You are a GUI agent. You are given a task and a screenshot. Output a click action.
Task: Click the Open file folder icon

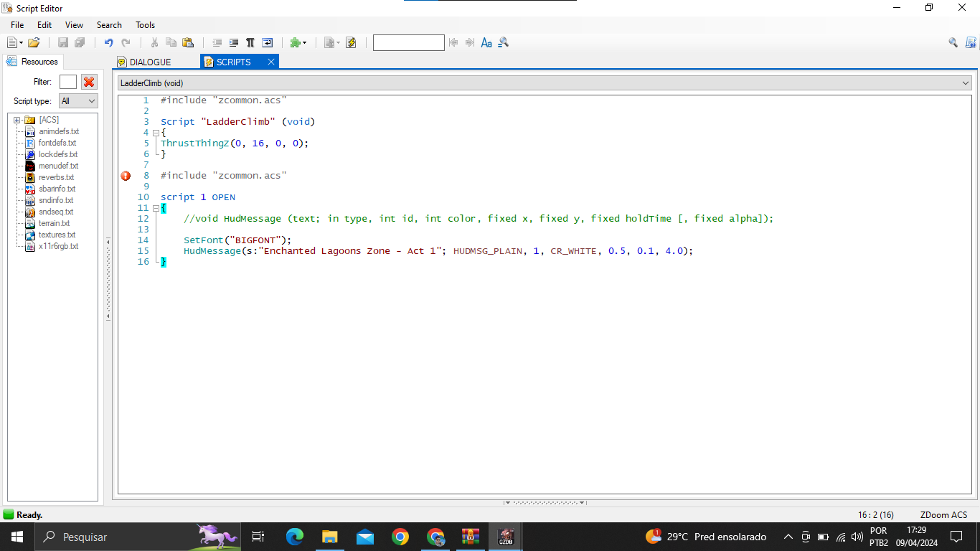point(34,43)
